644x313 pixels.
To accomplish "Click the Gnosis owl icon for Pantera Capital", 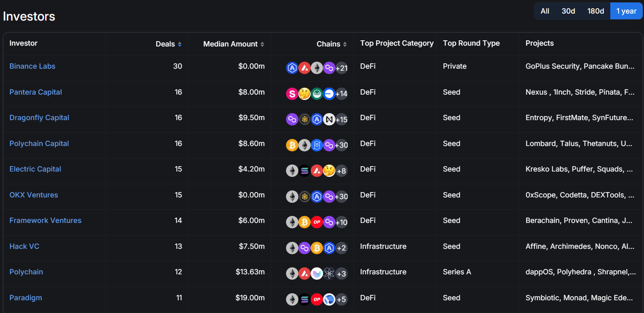I will 316,94.
